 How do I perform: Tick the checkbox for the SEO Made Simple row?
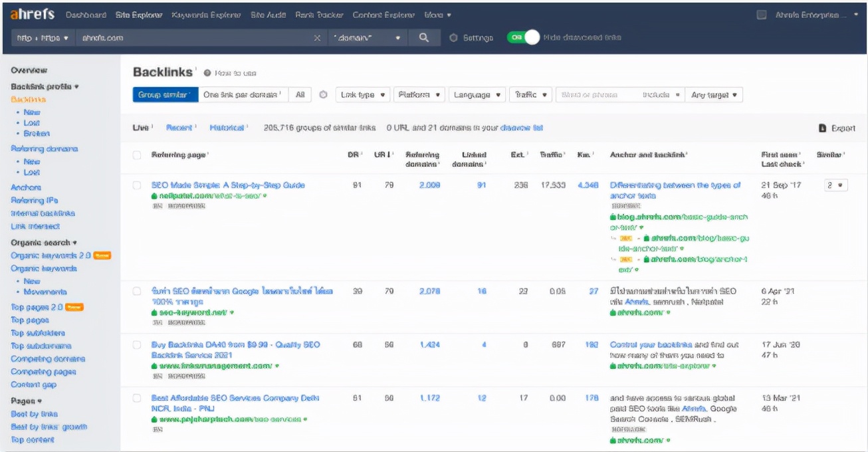pyautogui.click(x=137, y=185)
